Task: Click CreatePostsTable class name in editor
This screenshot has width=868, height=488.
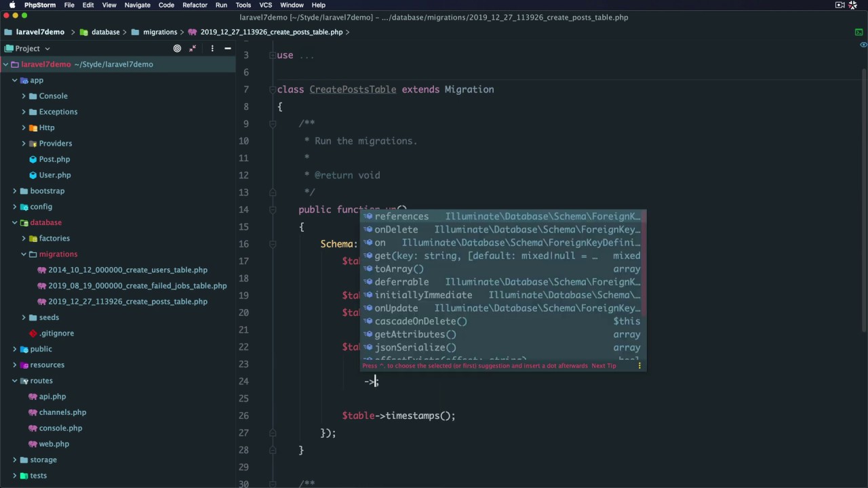Action: click(x=353, y=89)
